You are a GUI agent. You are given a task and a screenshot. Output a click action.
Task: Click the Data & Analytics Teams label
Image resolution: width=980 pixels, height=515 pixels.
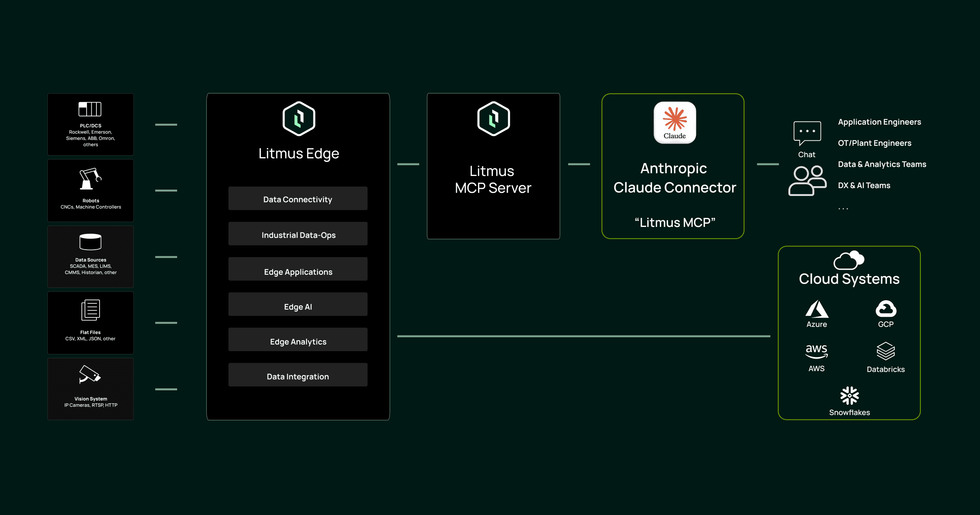(882, 164)
